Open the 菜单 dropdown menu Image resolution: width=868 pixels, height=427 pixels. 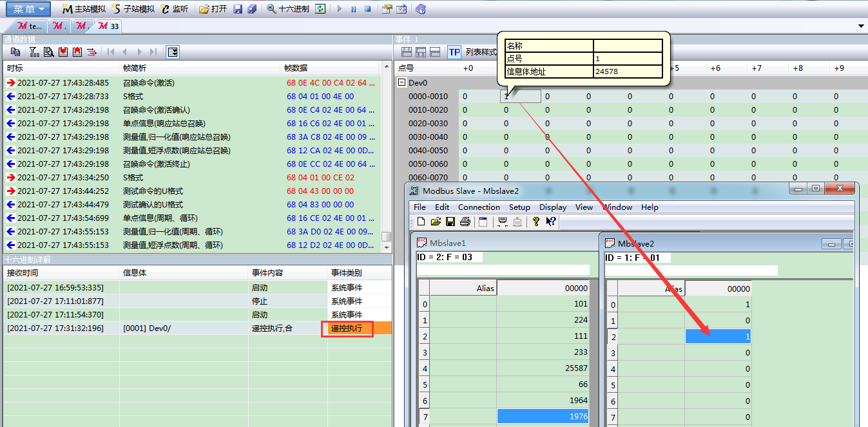[29, 9]
